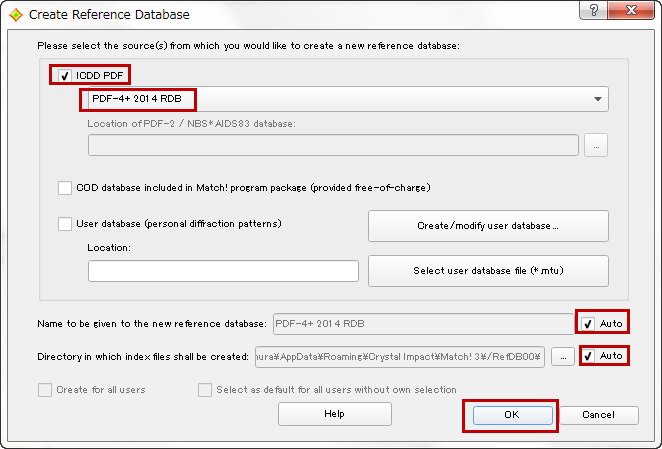Toggle Auto checkbox for index directory
This screenshot has height=449, width=662.
tap(588, 356)
